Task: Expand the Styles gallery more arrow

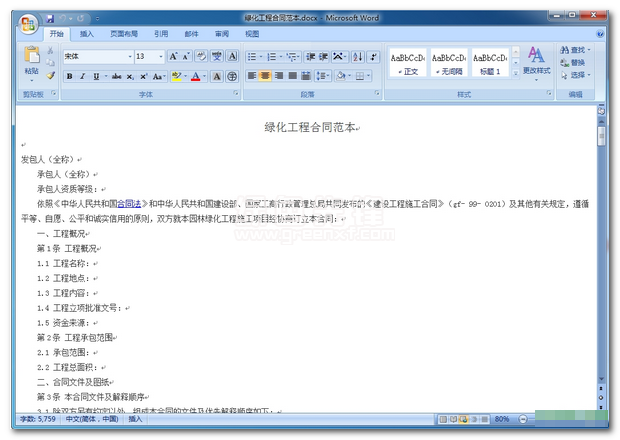Action: [516, 73]
